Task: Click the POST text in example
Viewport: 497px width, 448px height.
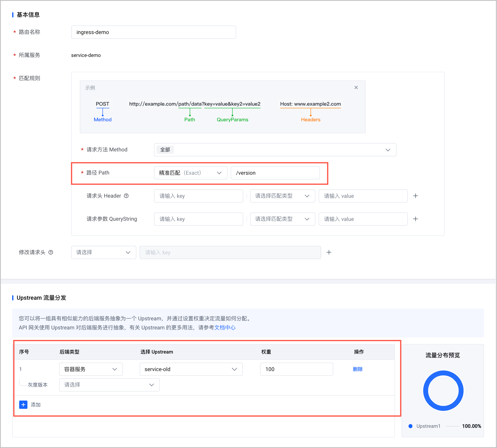Action: click(x=102, y=104)
